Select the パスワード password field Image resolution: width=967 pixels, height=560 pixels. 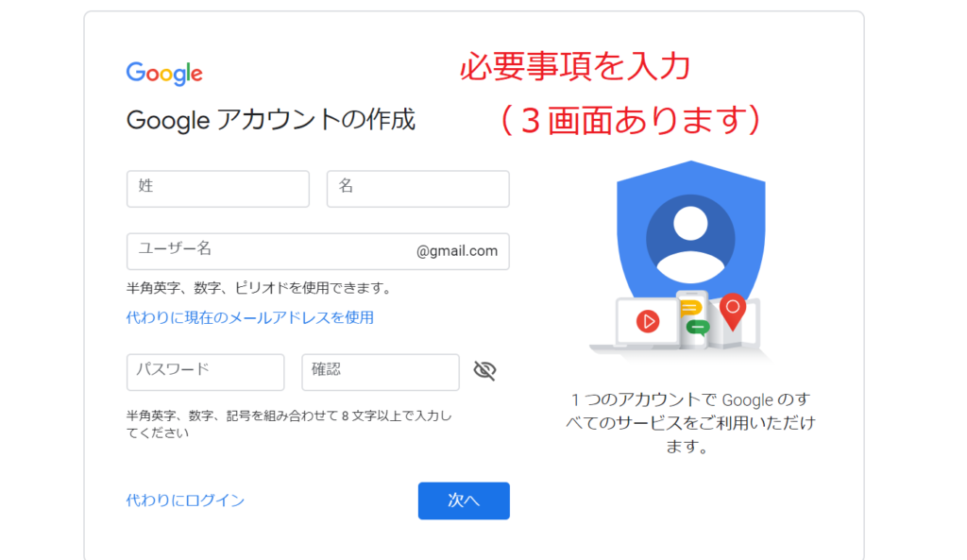205,372
